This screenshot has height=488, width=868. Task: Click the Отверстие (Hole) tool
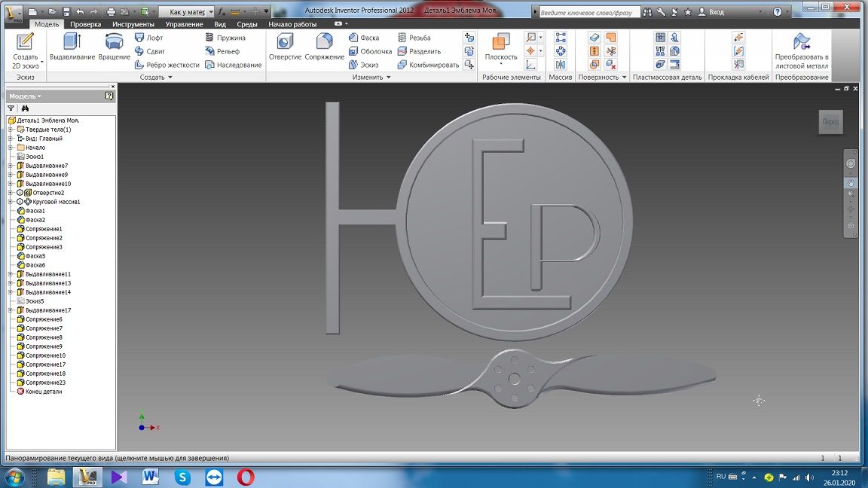point(285,47)
